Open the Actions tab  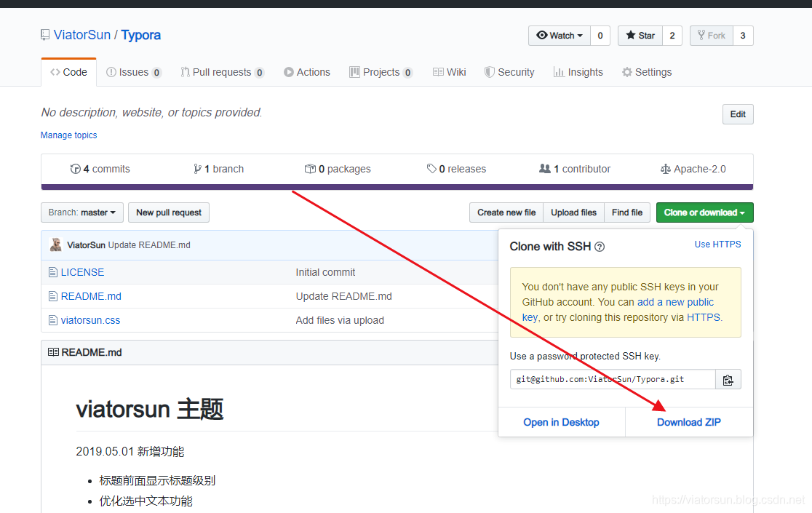coord(307,72)
